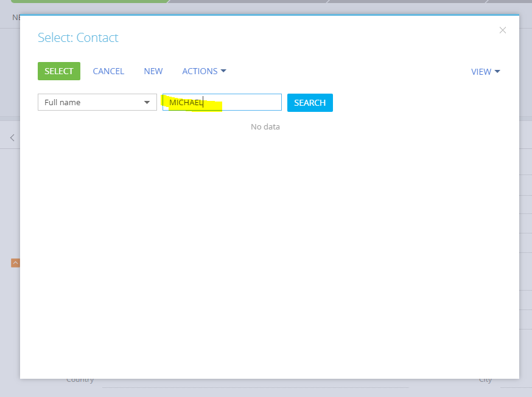Close the Select: Contact dialog
This screenshot has width=532, height=397.
(503, 30)
